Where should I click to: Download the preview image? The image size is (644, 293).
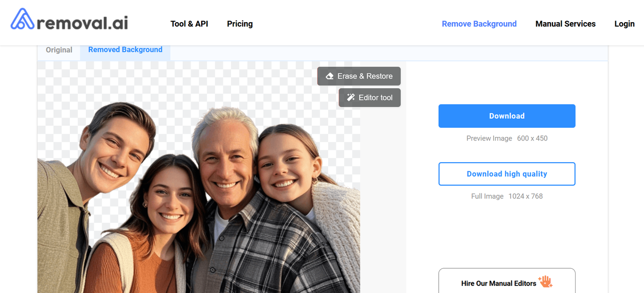click(507, 116)
